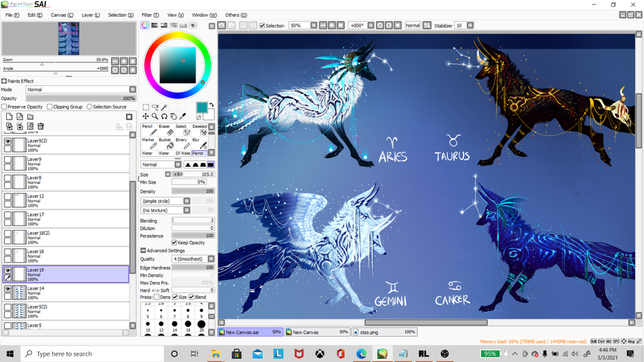
Task: Open the zoom percentage dropdown
Action: point(314,25)
